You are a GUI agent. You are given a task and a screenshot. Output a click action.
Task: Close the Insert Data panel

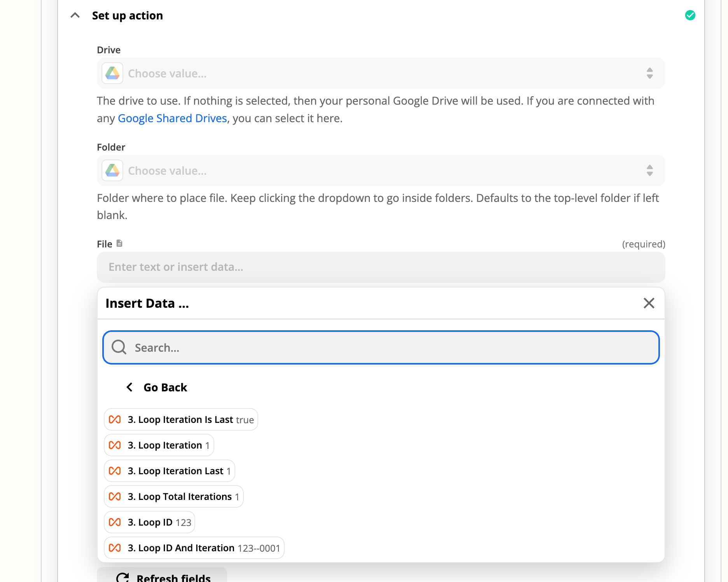pos(649,303)
